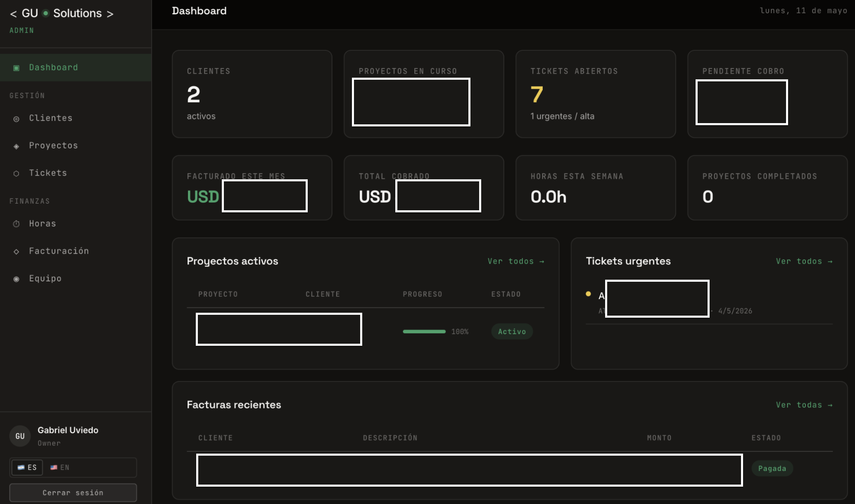
Task: Click Ver todos in Proyectos activos
Action: coord(516,261)
